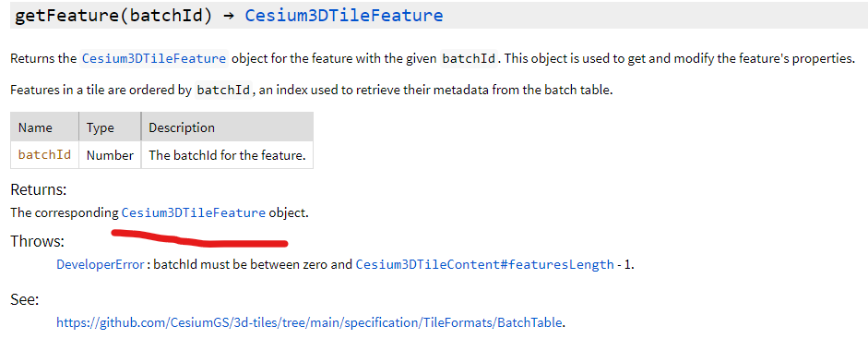Image resolution: width=868 pixels, height=339 pixels.
Task: Open Cesium3DTileFeature return type link in heading
Action: pyautogui.click(x=343, y=15)
